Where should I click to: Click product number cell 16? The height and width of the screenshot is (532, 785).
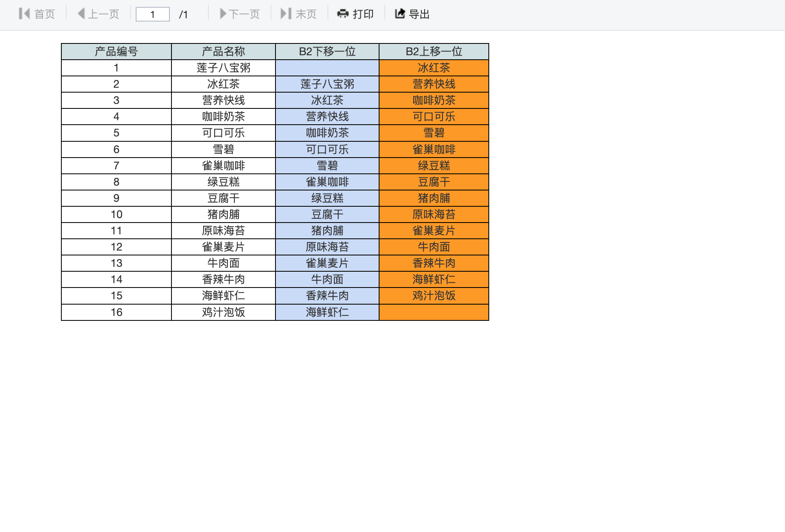116,312
